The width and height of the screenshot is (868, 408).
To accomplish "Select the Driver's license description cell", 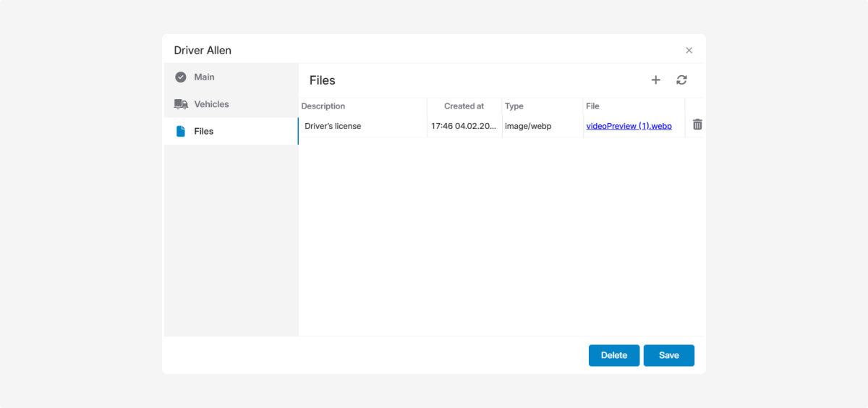I will click(x=333, y=126).
